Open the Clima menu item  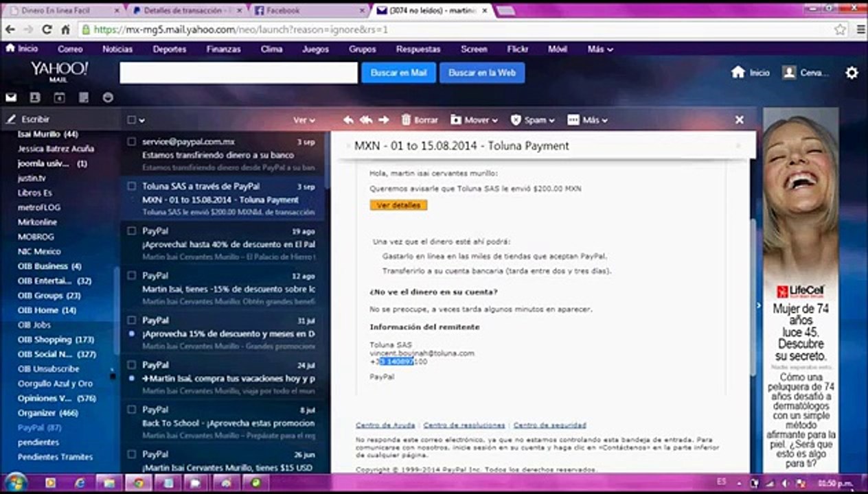(271, 49)
